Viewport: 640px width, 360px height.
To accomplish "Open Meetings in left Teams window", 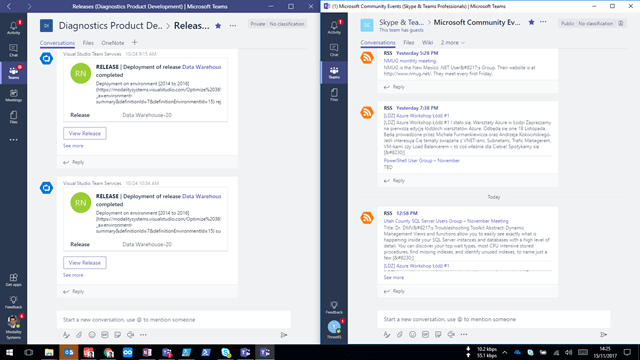I will (13, 95).
